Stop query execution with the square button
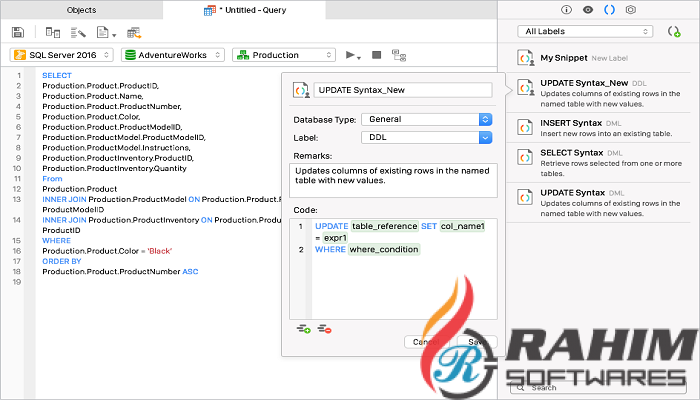Screen dimensions: 700x400 click(376, 55)
